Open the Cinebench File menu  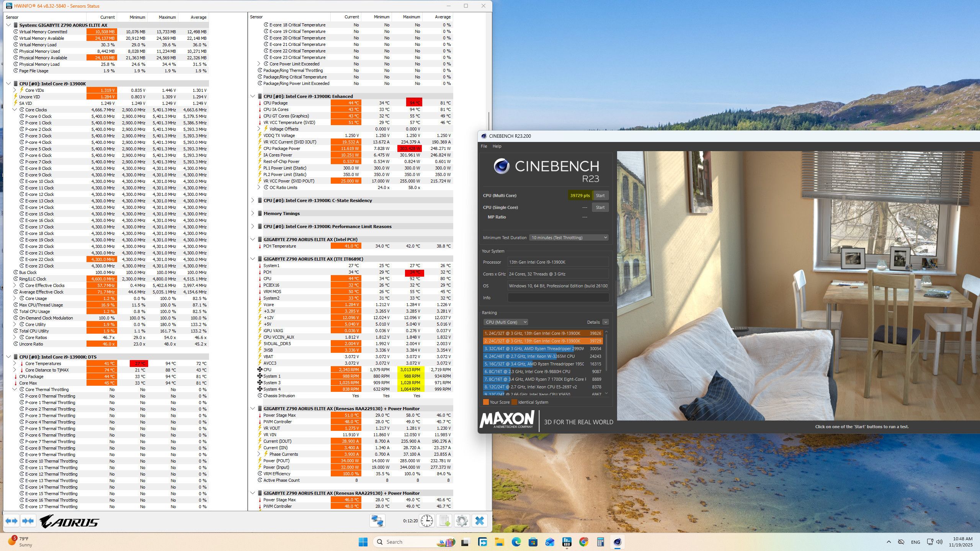484,146
